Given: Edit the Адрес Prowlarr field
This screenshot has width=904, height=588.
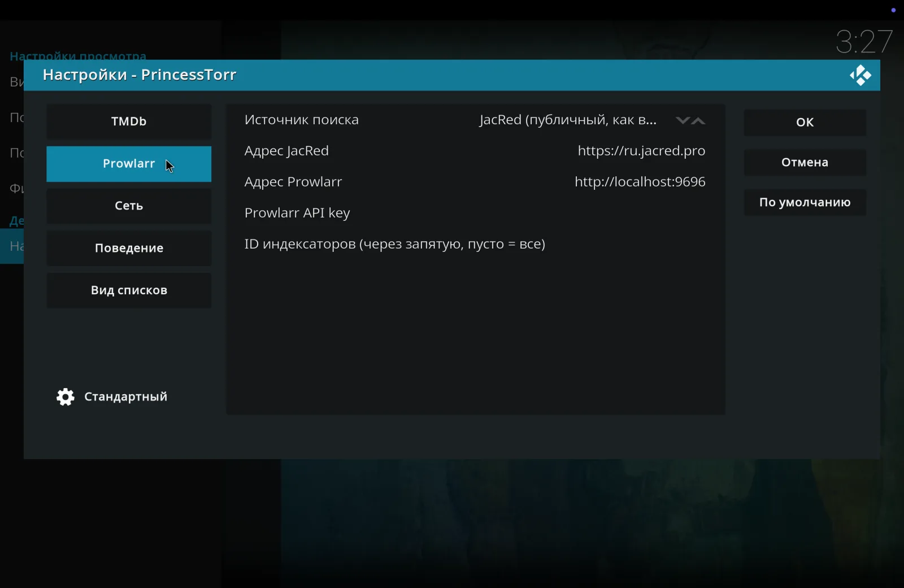Looking at the screenshot, I should coord(475,182).
